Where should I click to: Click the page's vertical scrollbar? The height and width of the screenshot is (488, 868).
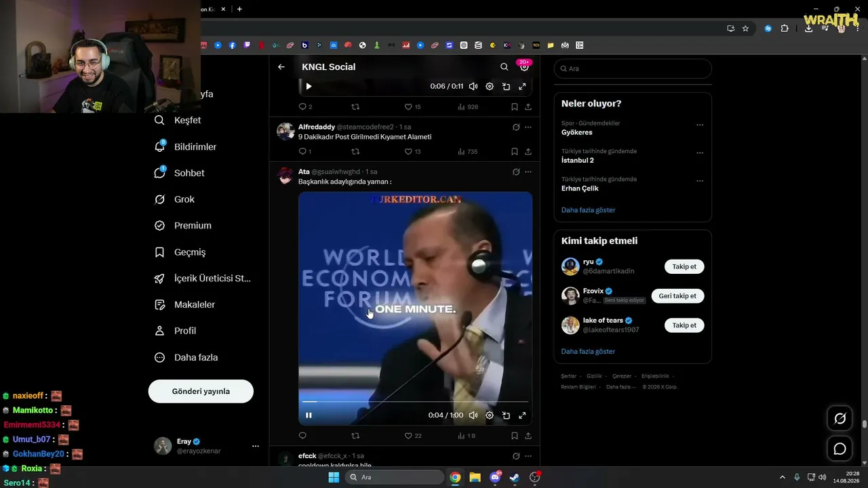pos(864,424)
